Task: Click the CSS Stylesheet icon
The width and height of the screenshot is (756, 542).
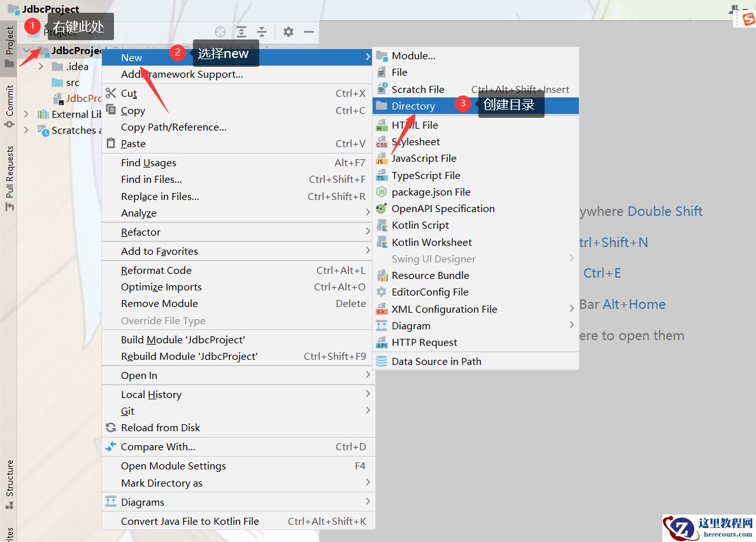Action: pos(382,142)
